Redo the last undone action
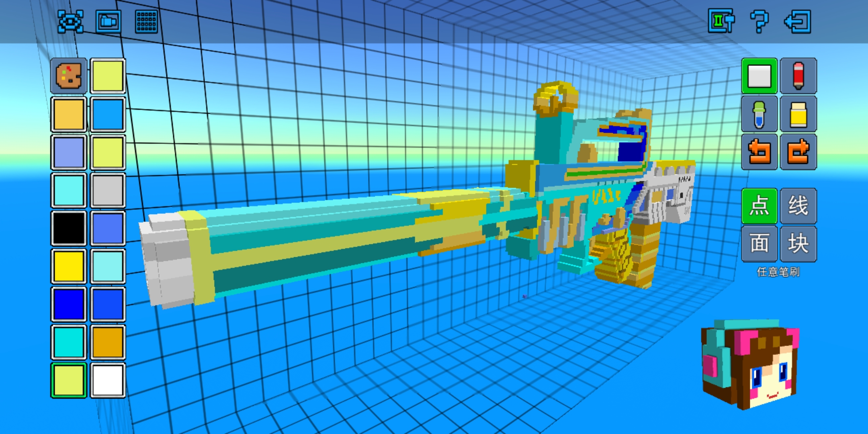Screen dimensions: 868x434 coord(798,152)
